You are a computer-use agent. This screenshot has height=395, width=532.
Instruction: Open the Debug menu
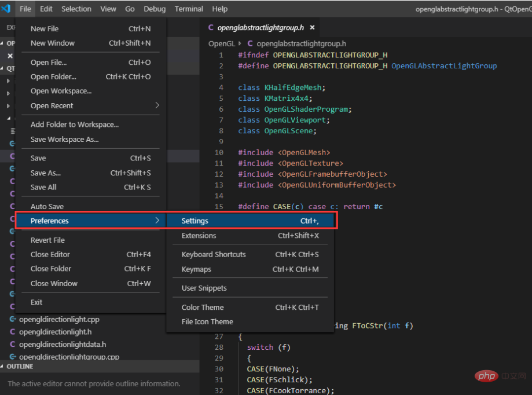pos(155,9)
